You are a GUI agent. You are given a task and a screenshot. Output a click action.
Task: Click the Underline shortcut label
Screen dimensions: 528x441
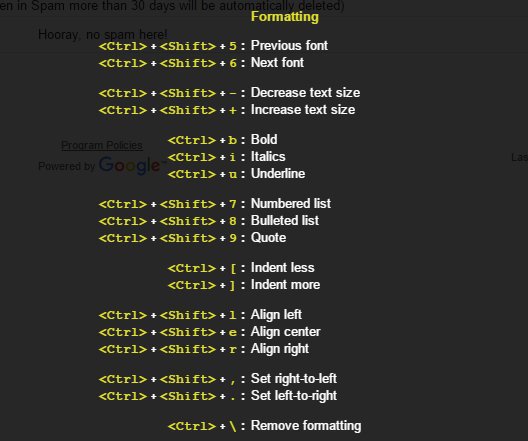click(278, 174)
